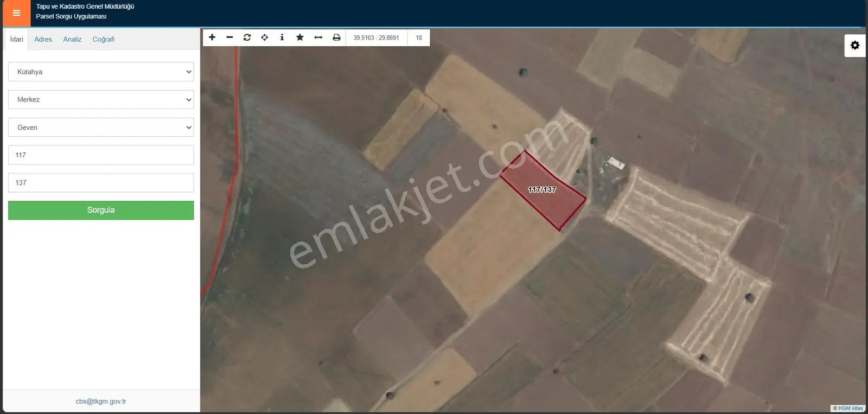Open the Geven neighborhood dropdown
This screenshot has height=414, width=868.
point(101,128)
